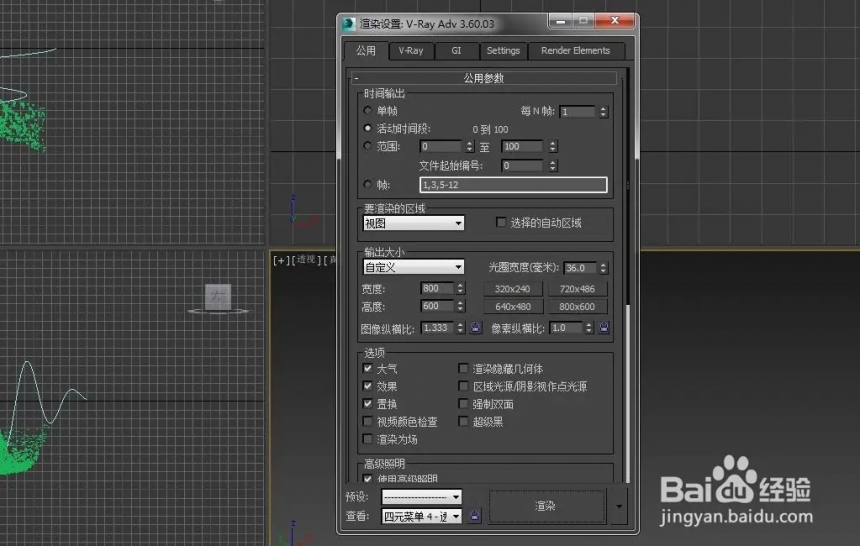The image size is (860, 546).
Task: Open the render mode arrow next to 渲染
Action: (619, 506)
